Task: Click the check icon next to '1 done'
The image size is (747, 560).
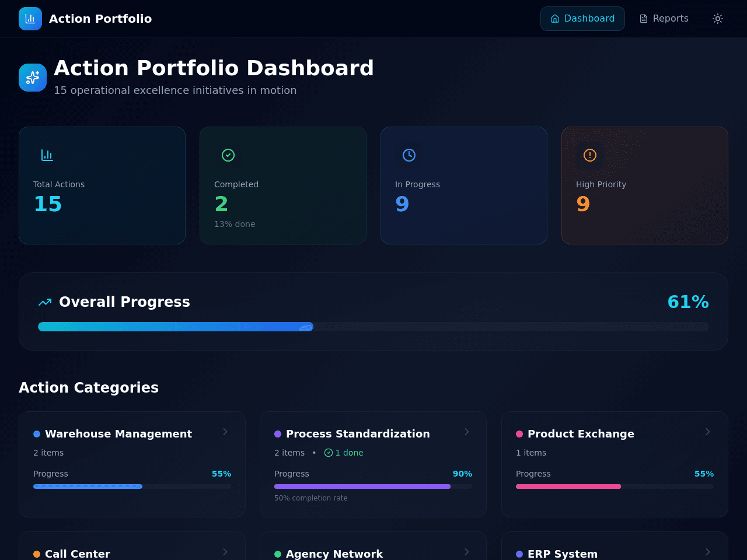Action: [x=329, y=453]
